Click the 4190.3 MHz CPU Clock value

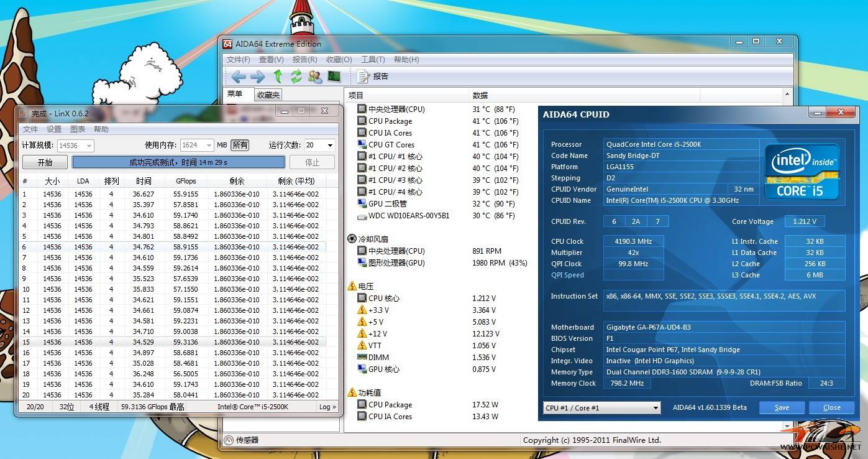633,241
